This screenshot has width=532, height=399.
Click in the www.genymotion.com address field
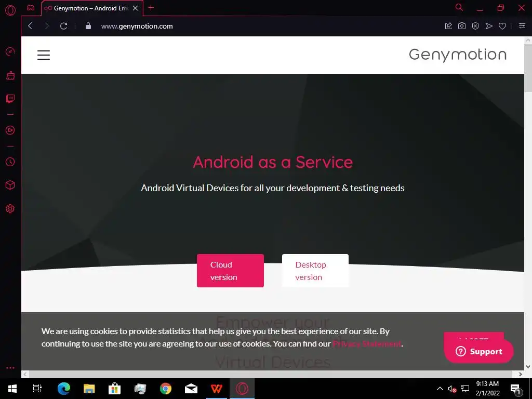tap(137, 26)
